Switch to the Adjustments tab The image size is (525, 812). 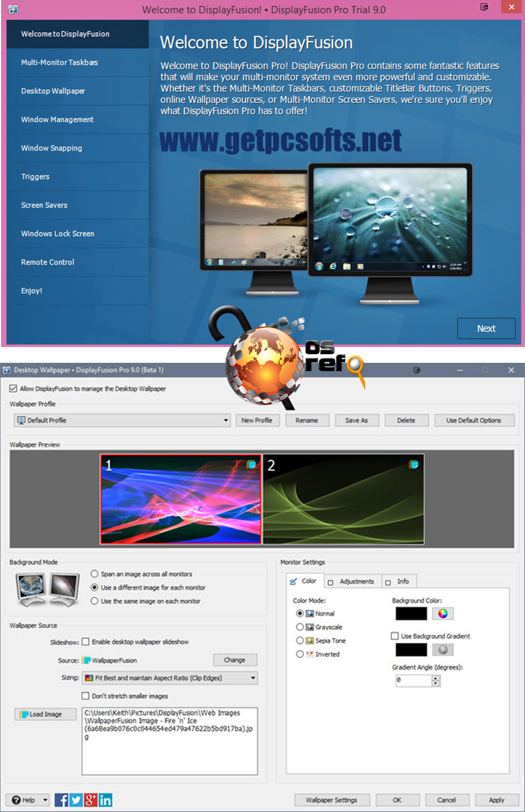[x=352, y=581]
